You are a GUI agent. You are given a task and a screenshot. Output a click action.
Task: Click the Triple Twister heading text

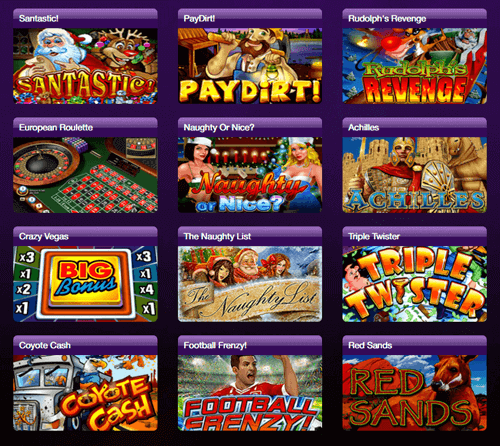coord(374,236)
